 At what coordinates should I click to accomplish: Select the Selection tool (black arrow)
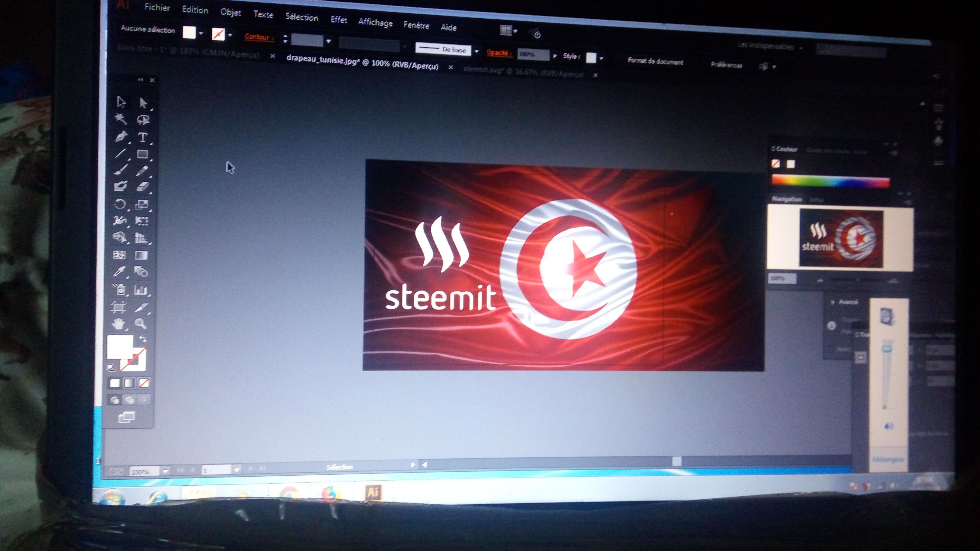tap(121, 102)
